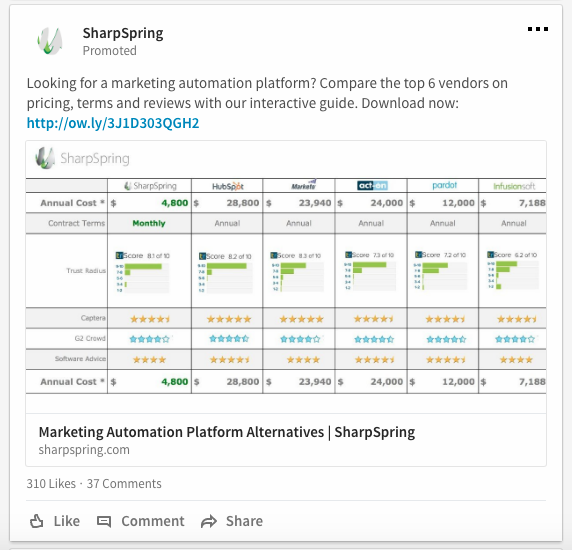Image resolution: width=572 pixels, height=550 pixels.
Task: Click the Like button label
Action: (67, 521)
